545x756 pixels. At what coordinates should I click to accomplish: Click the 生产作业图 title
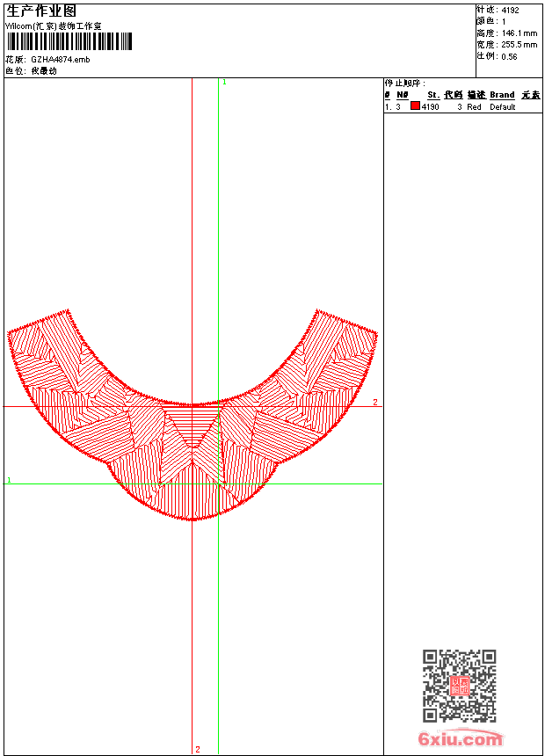point(41,11)
